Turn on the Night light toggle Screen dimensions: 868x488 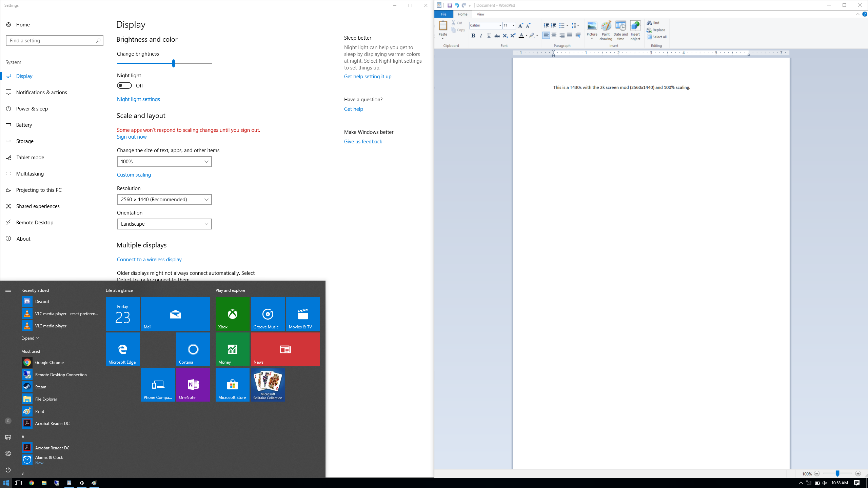pyautogui.click(x=124, y=85)
